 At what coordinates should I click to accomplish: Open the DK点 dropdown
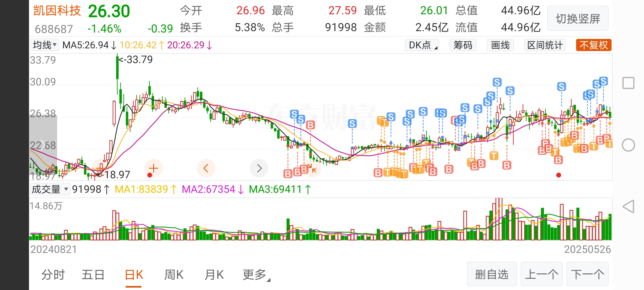[422, 45]
